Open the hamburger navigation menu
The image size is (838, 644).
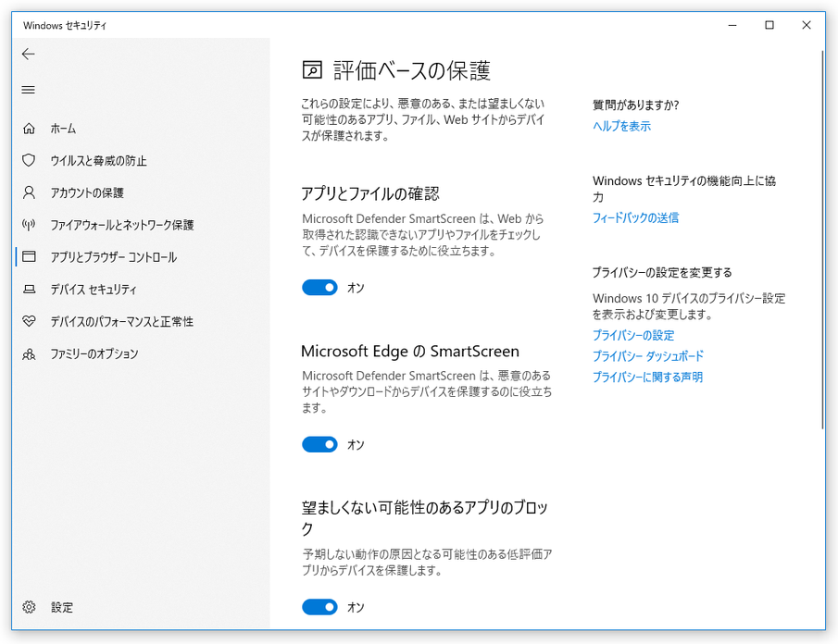[x=29, y=90]
